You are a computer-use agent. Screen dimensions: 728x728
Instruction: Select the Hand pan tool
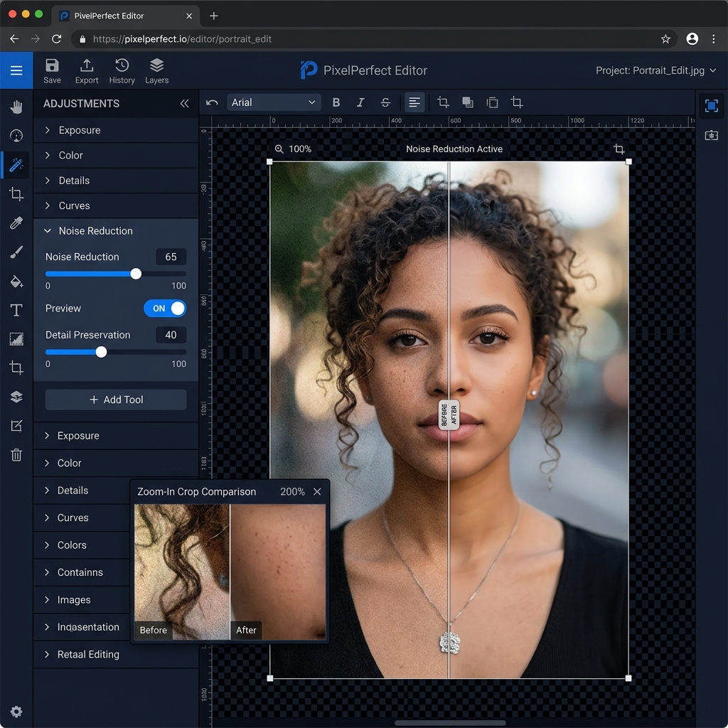pos(16,107)
